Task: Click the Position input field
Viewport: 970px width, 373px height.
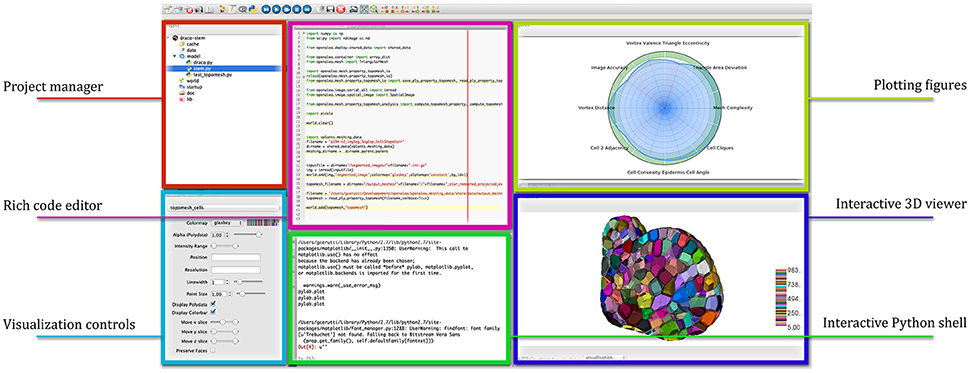Action: click(236, 257)
